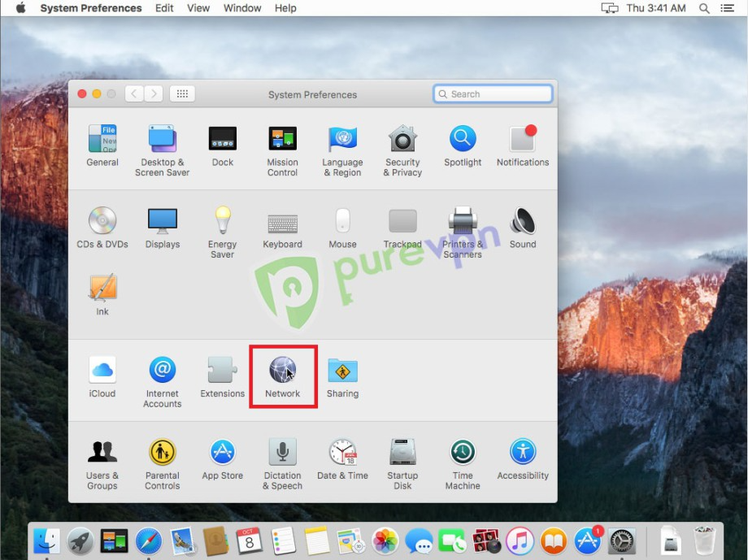Open Time Machine preferences
748x560 pixels.
tap(463, 463)
